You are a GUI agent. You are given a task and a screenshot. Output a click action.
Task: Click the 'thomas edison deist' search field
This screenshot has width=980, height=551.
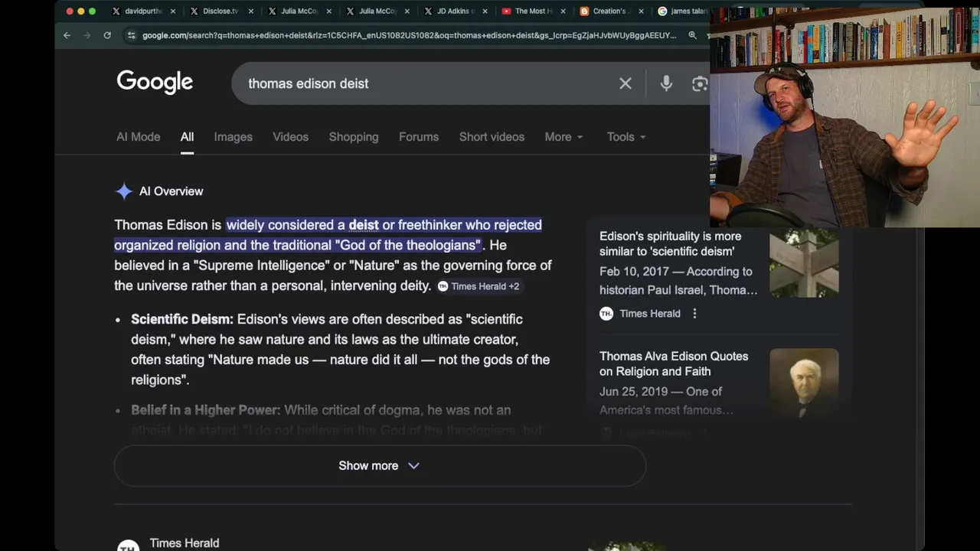point(429,83)
